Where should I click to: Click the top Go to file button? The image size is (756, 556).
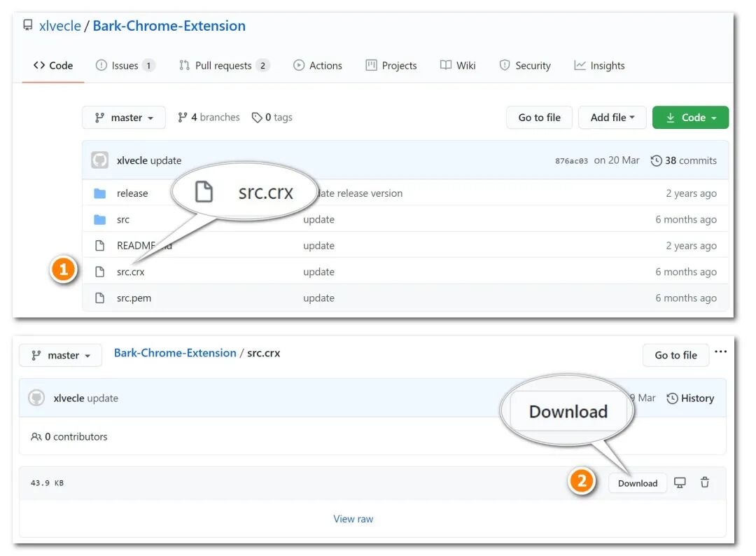coord(539,118)
